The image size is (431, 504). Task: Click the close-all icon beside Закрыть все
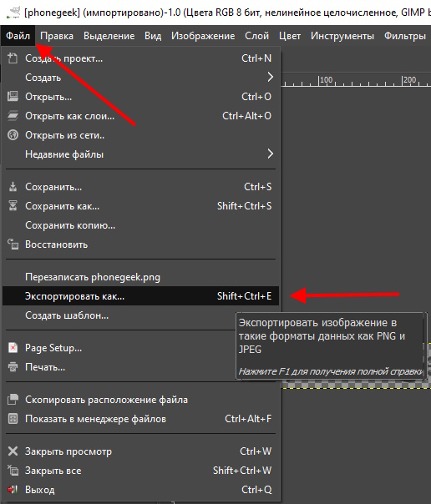pos(13,471)
